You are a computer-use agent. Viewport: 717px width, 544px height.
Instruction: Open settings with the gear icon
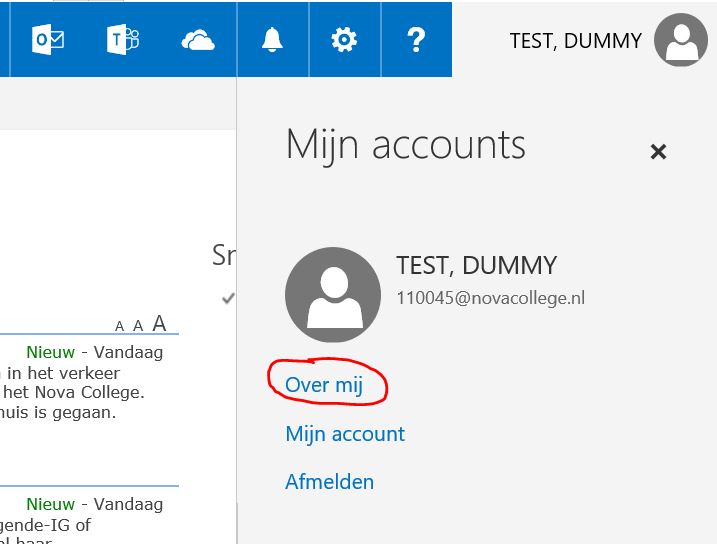[x=344, y=39]
